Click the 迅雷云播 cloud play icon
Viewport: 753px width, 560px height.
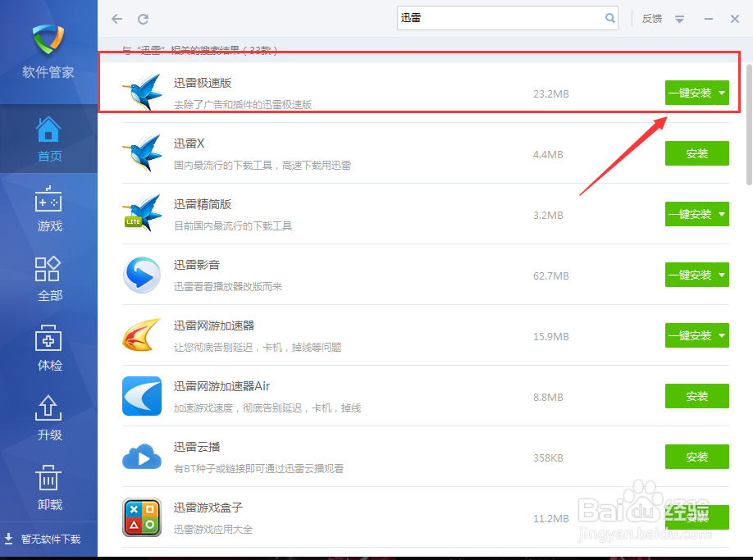(x=142, y=457)
